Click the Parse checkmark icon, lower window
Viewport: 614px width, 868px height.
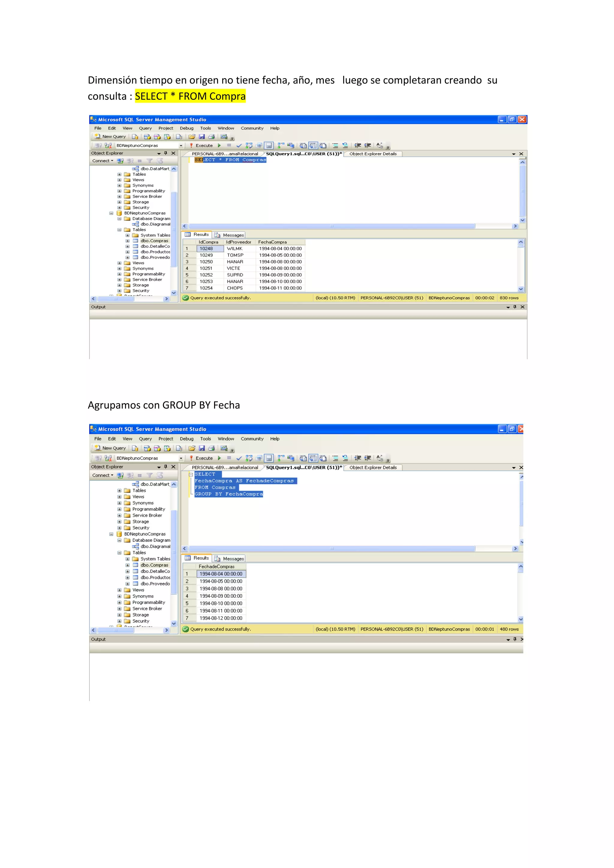coord(239,458)
